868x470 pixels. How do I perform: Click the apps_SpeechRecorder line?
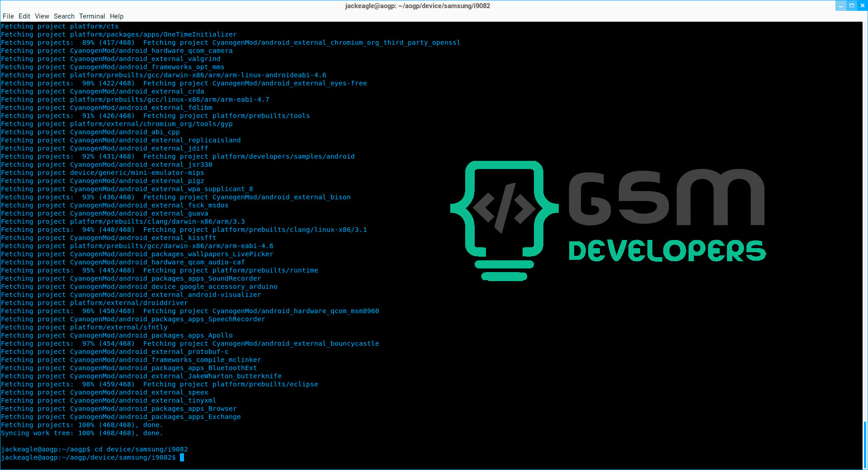(133, 320)
